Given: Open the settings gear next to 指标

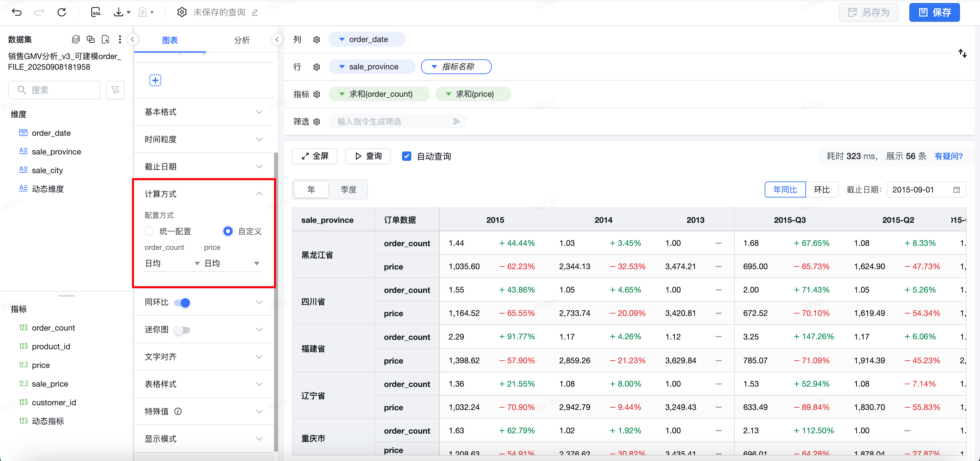Looking at the screenshot, I should [x=317, y=94].
